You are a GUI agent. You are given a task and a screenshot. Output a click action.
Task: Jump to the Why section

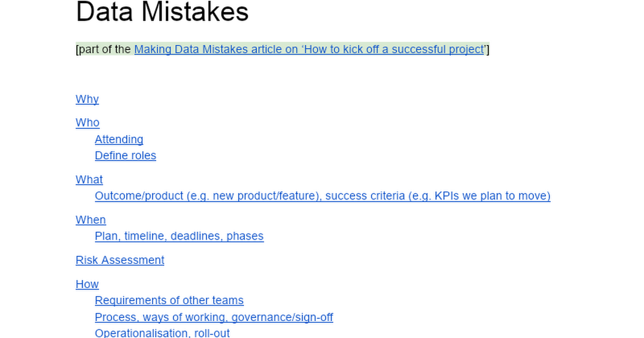(87, 99)
